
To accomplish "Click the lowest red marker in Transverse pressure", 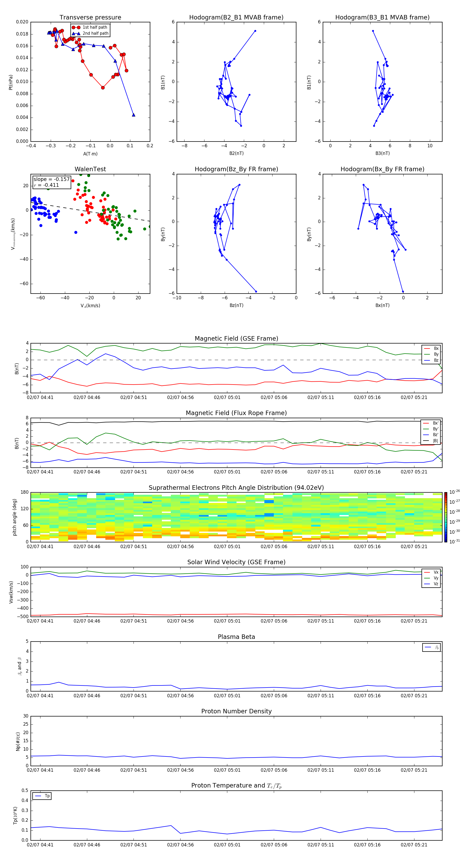I will point(103,88).
